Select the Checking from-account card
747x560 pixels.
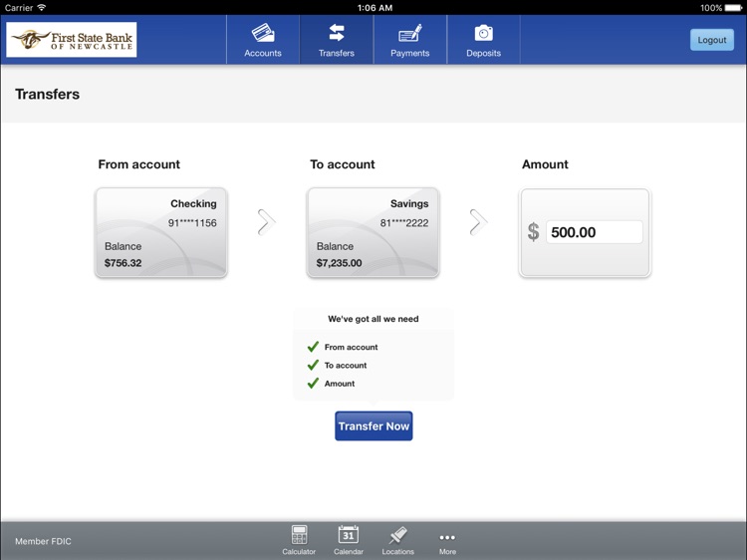(161, 232)
